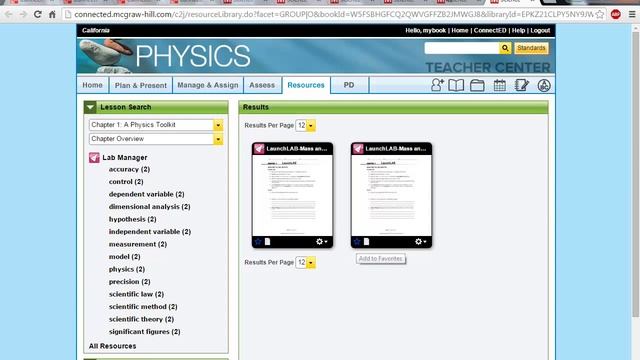Click the Add to Favorites tooltip button

[x=381, y=259]
